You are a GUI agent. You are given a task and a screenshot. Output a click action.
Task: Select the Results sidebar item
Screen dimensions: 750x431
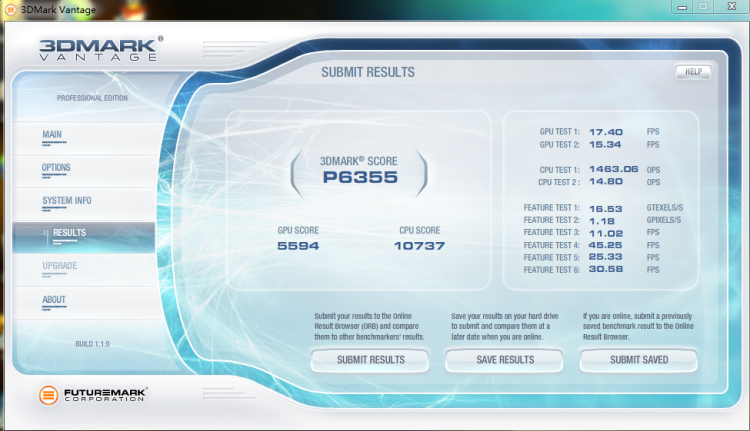(x=84, y=238)
